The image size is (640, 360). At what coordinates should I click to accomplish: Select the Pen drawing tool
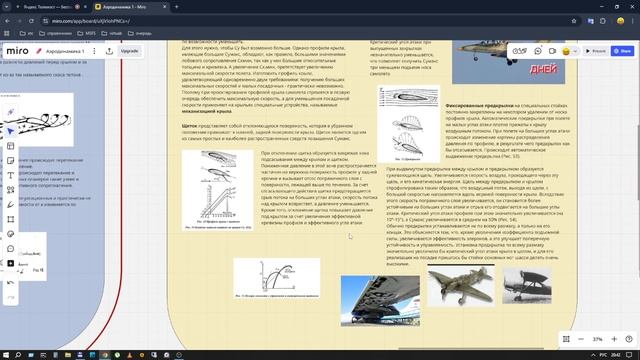click(11, 204)
